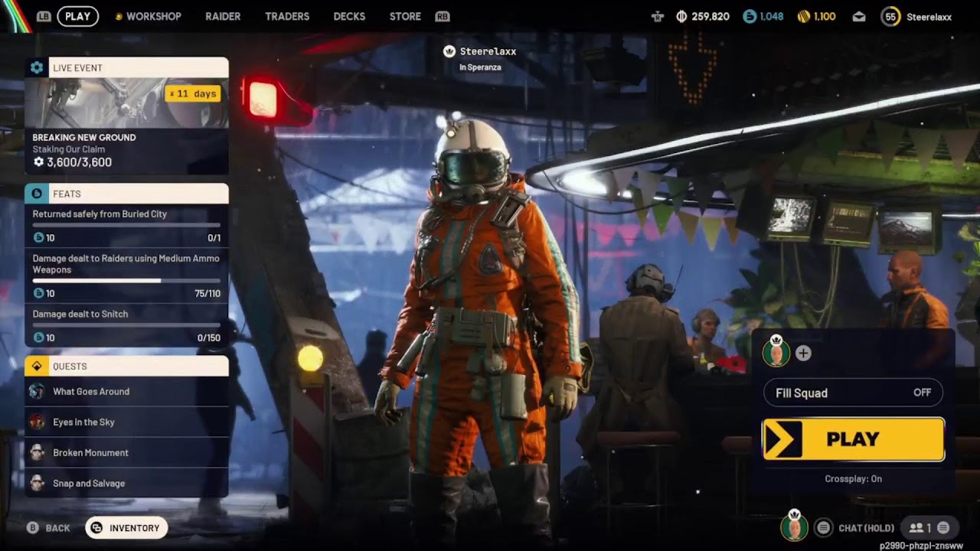The height and width of the screenshot is (551, 980).
Task: Click the gold striped icon beside 1,100
Action: [x=804, y=16]
